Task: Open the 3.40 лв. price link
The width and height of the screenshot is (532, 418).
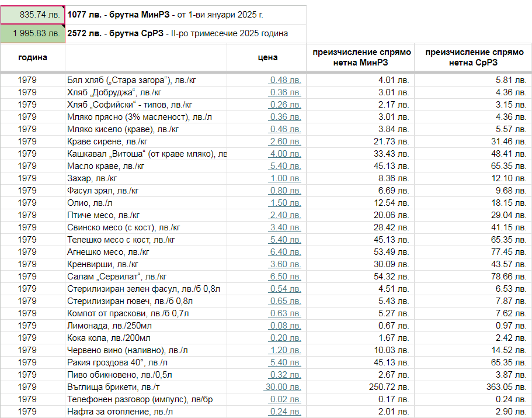Action: 286,227
